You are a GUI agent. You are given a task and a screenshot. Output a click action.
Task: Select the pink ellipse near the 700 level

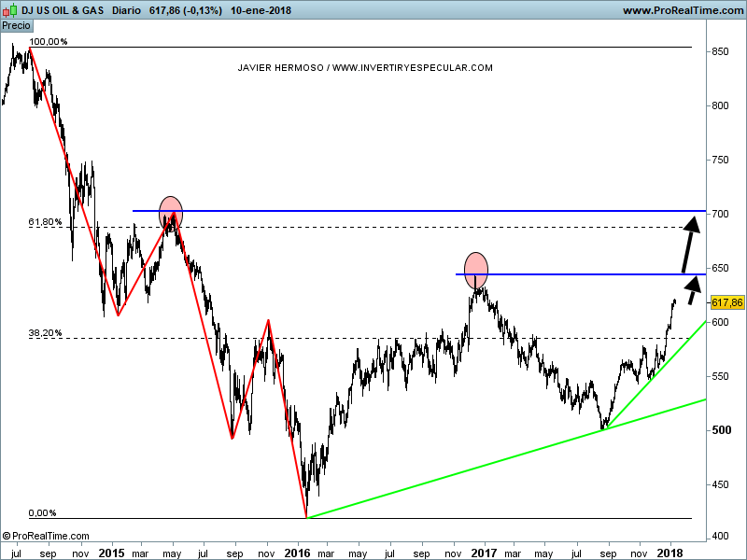pos(171,213)
